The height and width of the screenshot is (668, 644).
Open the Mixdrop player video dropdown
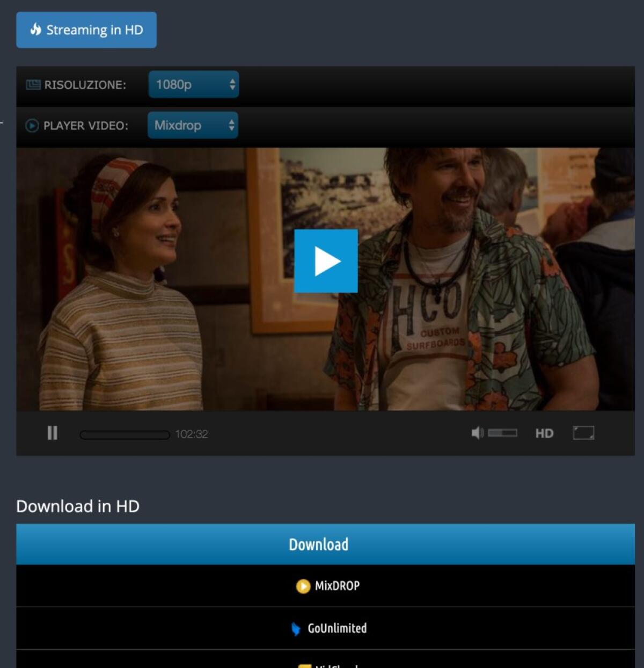tap(192, 125)
